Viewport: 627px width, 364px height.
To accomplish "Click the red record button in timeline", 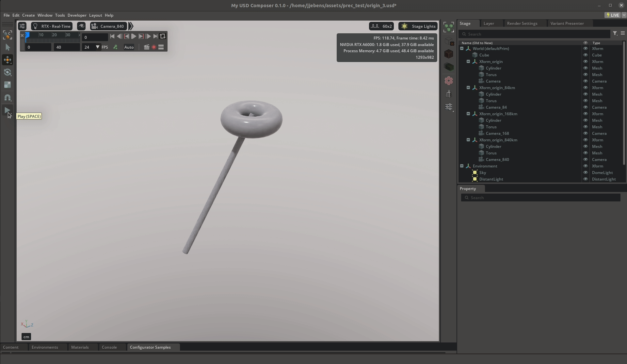I will coord(154,47).
